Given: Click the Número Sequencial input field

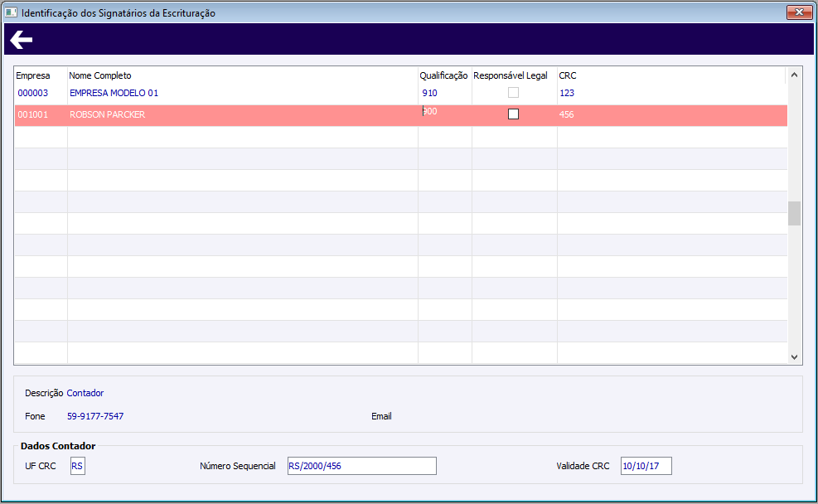Looking at the screenshot, I should click(x=361, y=466).
